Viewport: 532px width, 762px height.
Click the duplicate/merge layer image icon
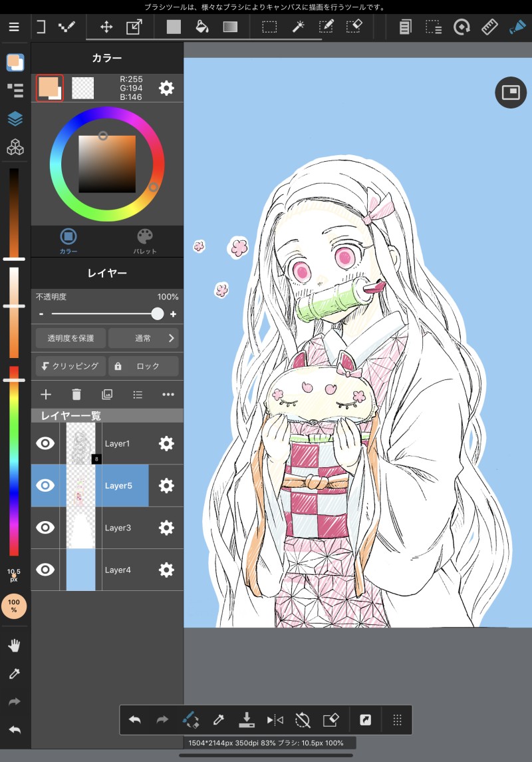(x=107, y=394)
